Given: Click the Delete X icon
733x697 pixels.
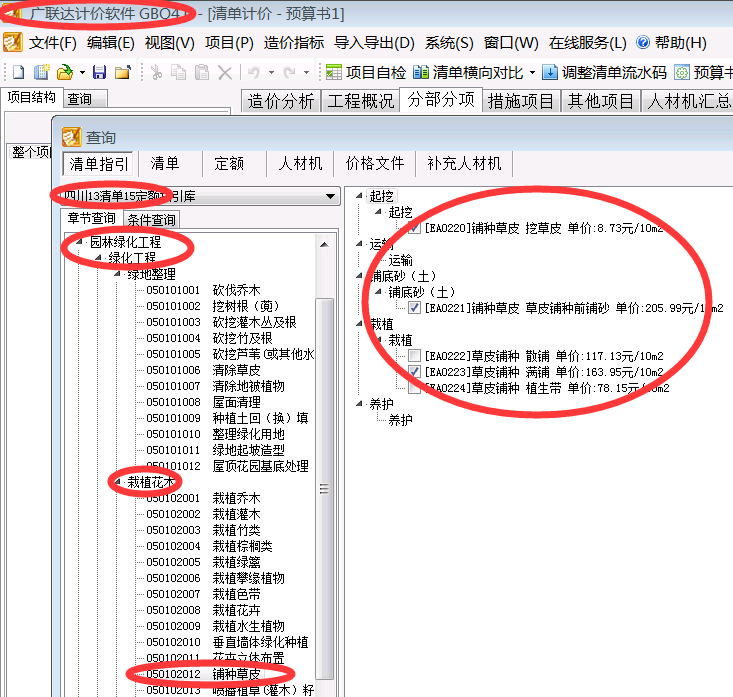Looking at the screenshot, I should (225, 72).
